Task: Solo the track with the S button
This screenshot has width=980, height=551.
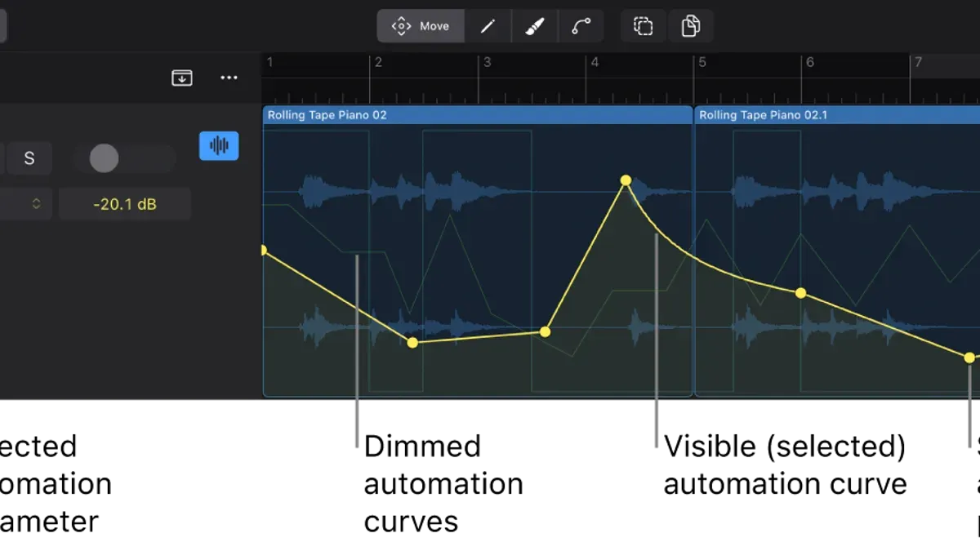Action: coord(29,158)
